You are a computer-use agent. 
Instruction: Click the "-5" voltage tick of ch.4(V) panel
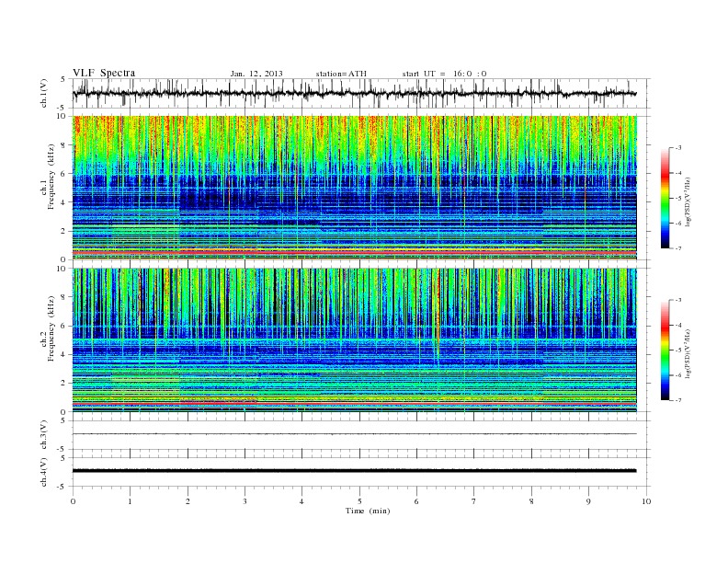63,487
